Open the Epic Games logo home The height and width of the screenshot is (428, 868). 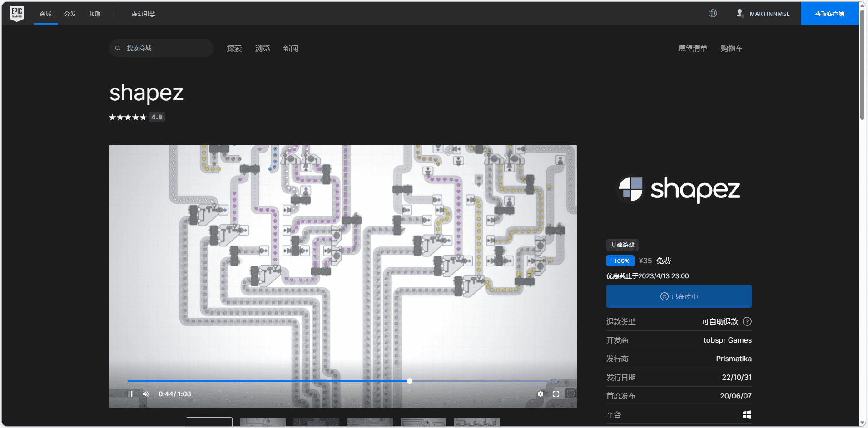[x=17, y=14]
